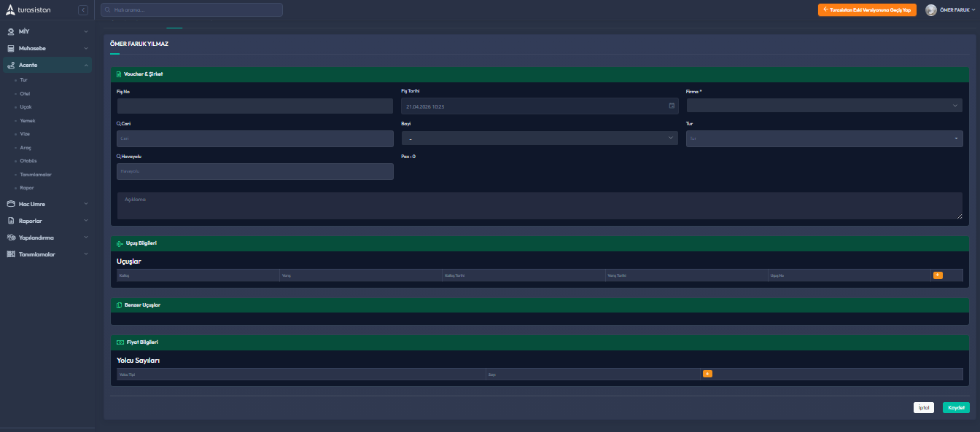Add a flight row with orange plus
This screenshot has height=432, width=980.
click(938, 275)
